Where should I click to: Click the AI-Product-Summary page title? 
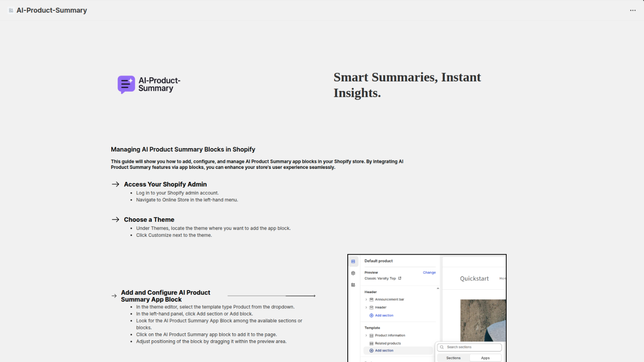tap(52, 10)
